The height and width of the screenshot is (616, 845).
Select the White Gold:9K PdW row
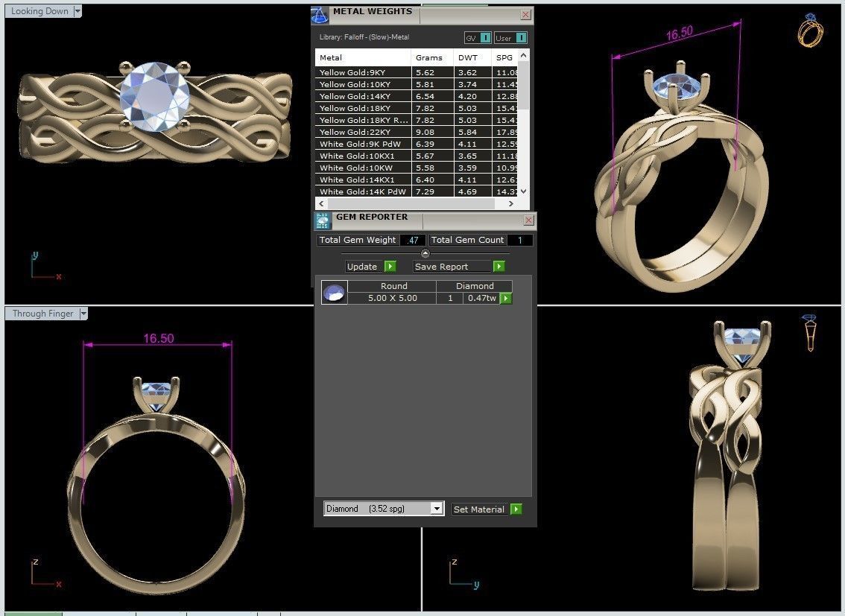[417, 144]
